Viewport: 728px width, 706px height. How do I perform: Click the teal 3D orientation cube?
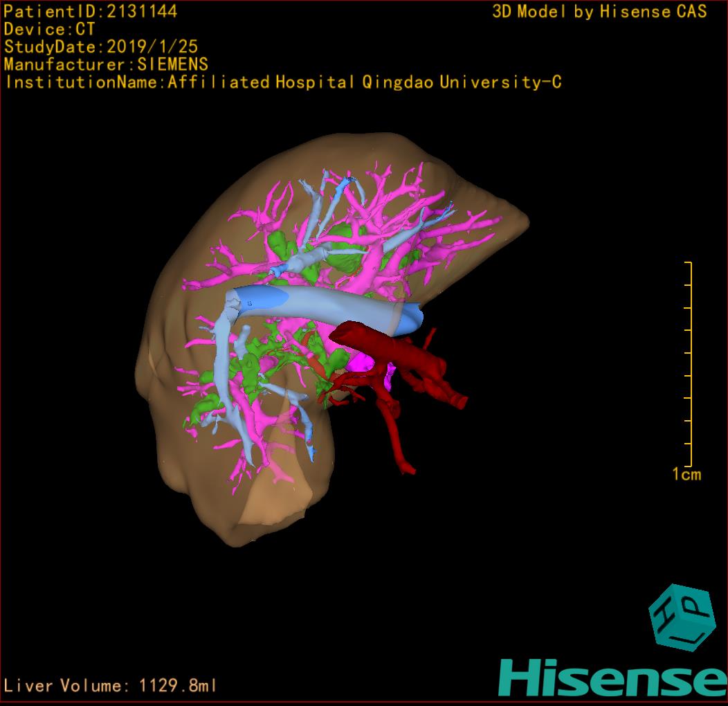[x=681, y=617]
